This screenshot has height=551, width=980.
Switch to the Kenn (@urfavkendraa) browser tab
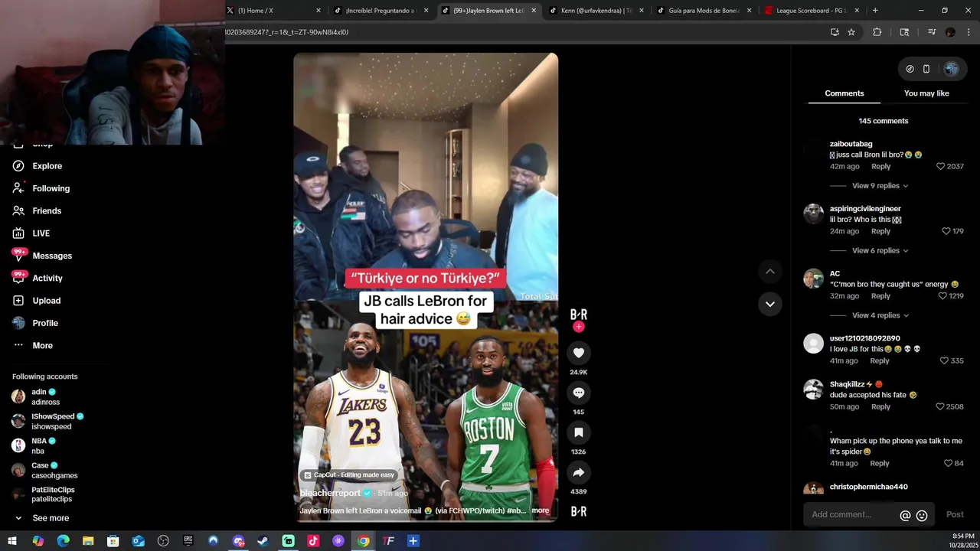coord(596,11)
